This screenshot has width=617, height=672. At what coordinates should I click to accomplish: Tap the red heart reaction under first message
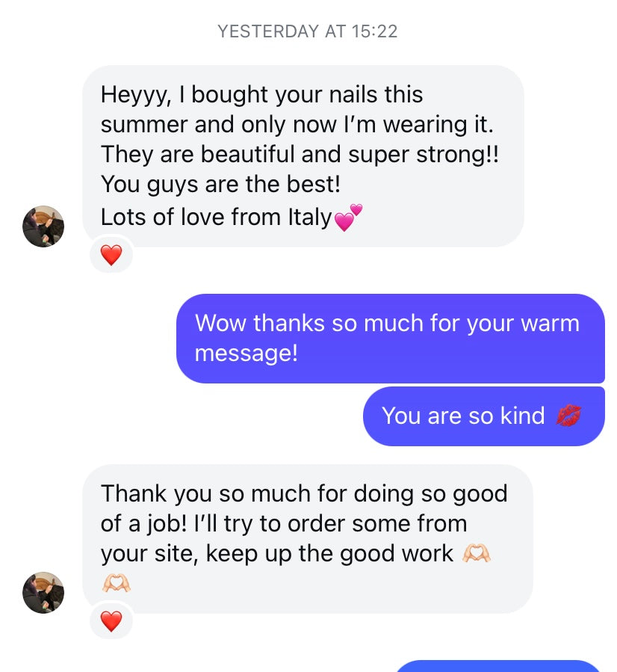(x=111, y=255)
